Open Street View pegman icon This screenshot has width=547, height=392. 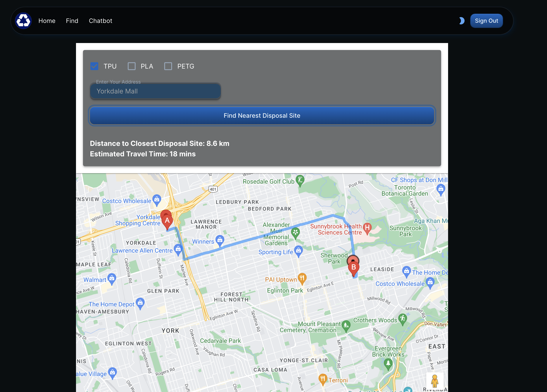point(434,381)
